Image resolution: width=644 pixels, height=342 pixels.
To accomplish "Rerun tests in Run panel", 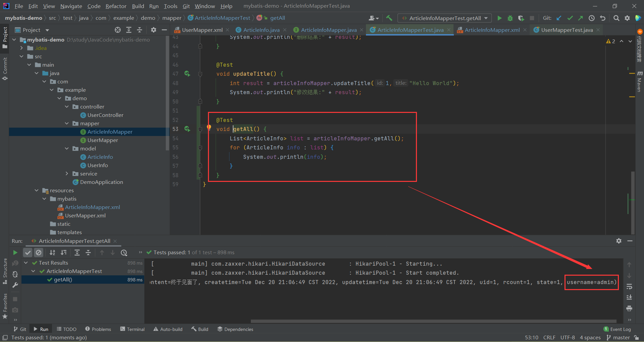I will click(15, 253).
